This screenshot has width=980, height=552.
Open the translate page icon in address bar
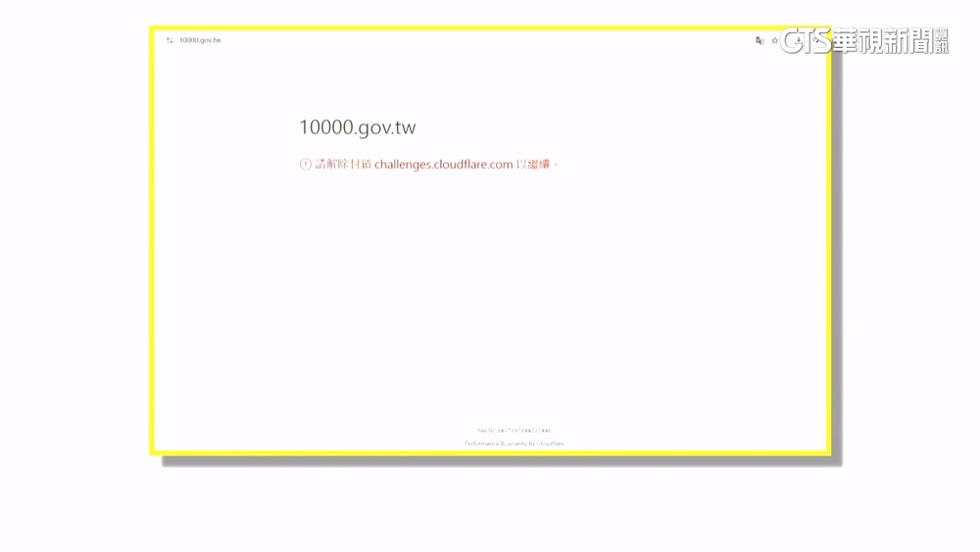tap(759, 40)
